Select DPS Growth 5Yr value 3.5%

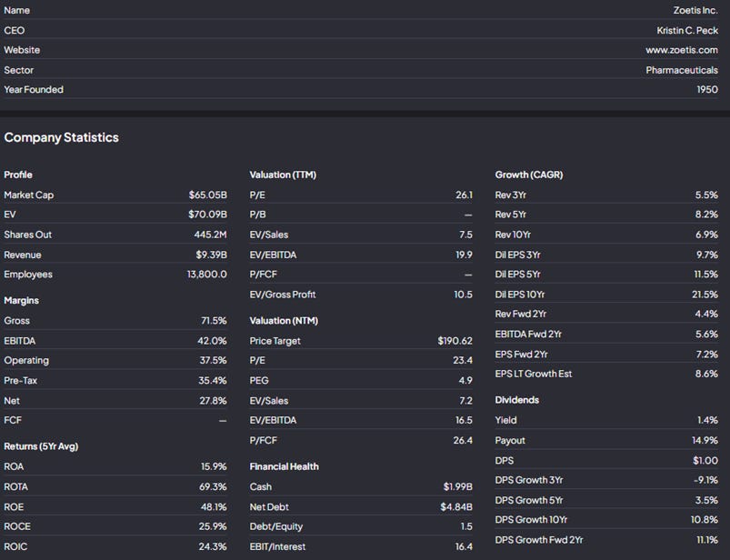(706, 500)
